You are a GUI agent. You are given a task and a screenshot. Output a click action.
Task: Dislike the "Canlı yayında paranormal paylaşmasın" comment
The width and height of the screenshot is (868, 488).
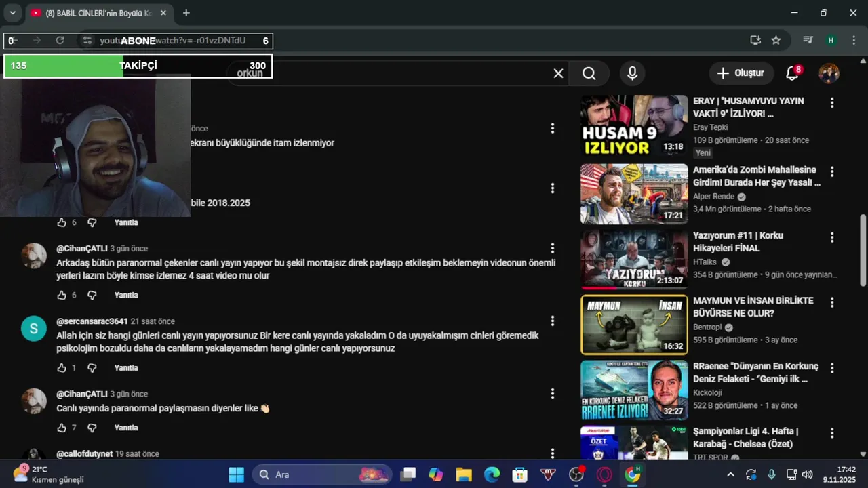(x=92, y=428)
